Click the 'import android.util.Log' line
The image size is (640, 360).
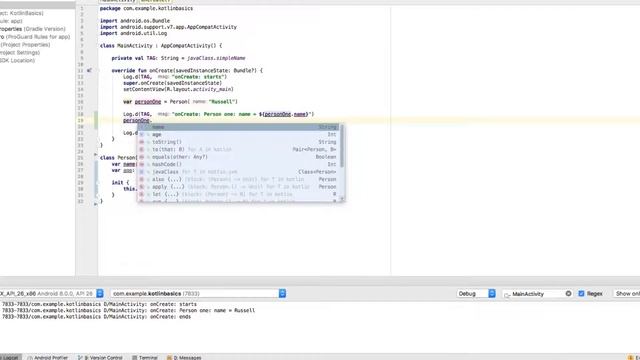coord(133,33)
